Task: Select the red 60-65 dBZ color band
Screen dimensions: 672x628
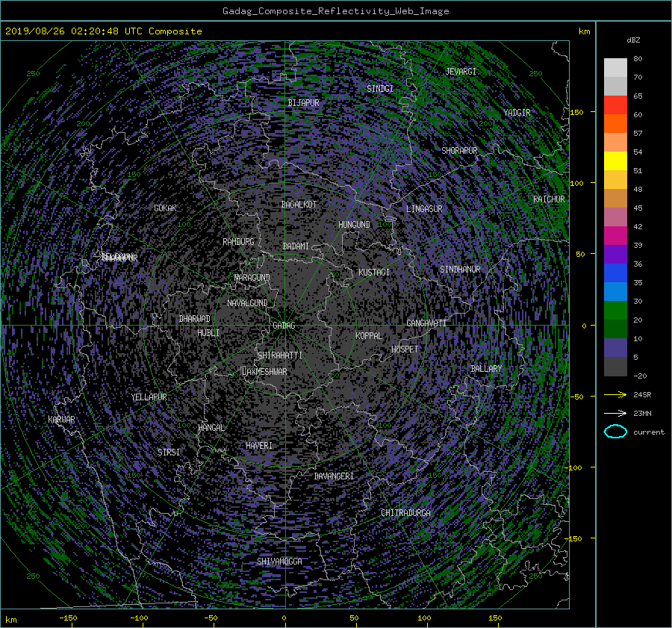Action: pos(615,105)
